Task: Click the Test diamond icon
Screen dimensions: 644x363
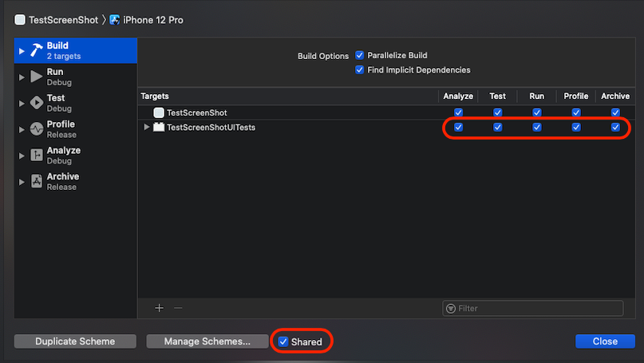Action: coord(37,103)
